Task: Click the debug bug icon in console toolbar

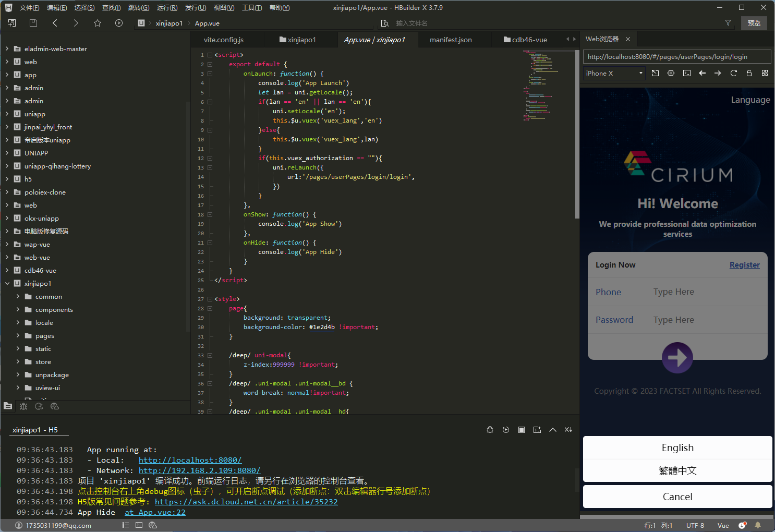Action: click(x=490, y=430)
